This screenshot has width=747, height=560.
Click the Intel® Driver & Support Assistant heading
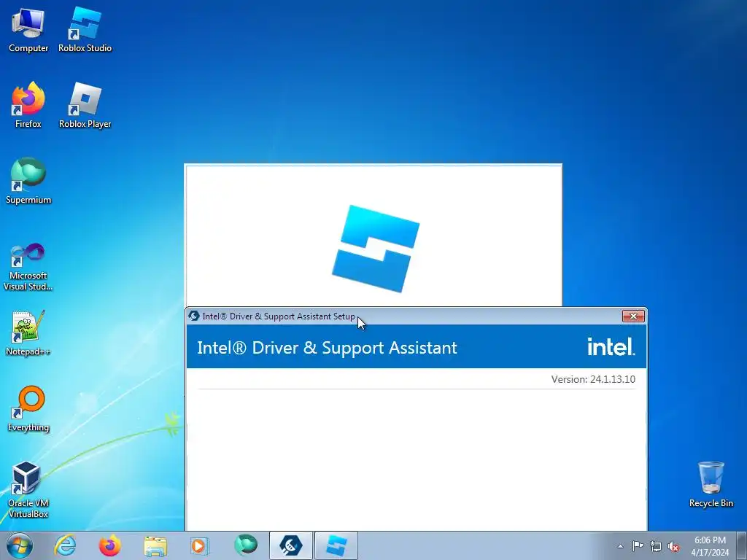[328, 348]
